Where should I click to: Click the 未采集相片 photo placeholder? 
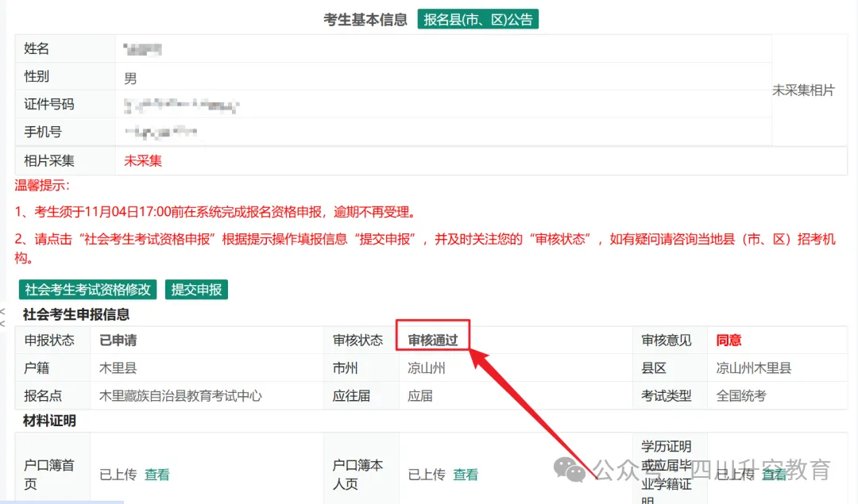(x=803, y=90)
